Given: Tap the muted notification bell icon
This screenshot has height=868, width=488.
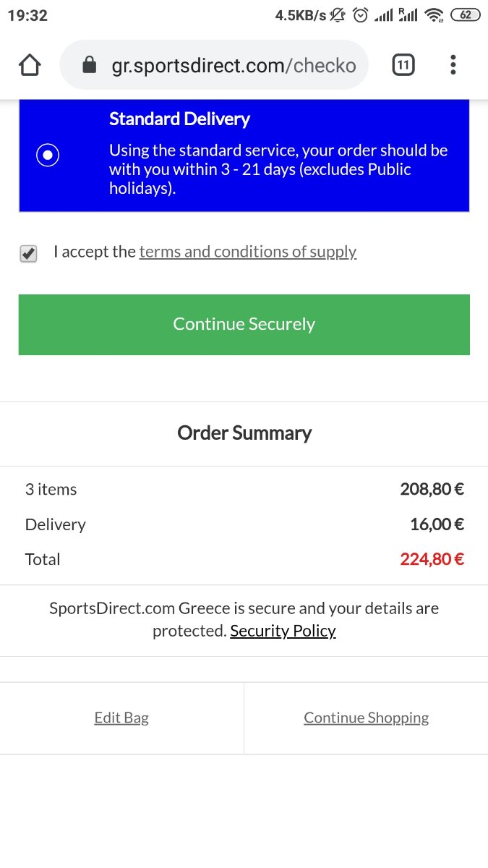Looking at the screenshot, I should tap(338, 15).
